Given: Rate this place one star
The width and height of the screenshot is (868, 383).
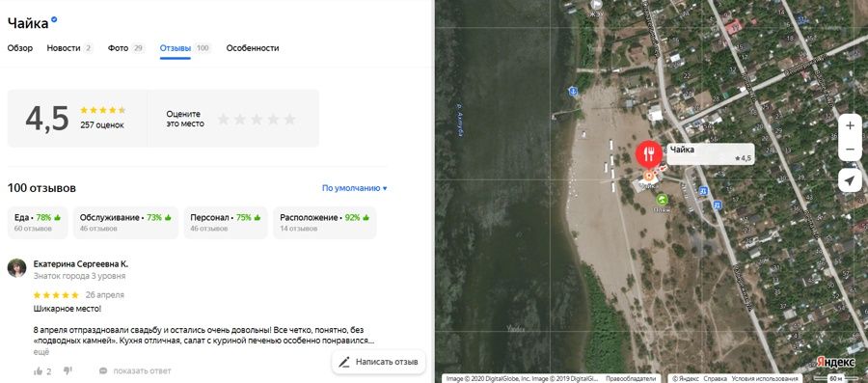Looking at the screenshot, I should (x=224, y=119).
